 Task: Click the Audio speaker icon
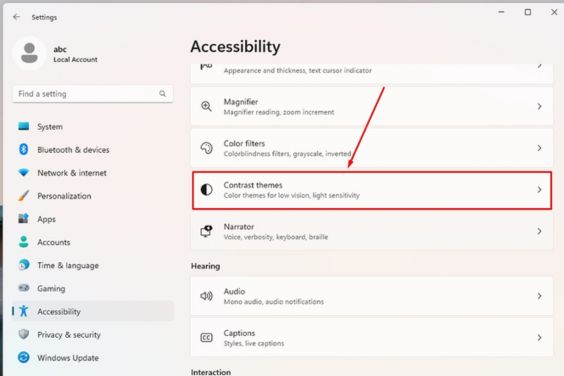(x=206, y=296)
